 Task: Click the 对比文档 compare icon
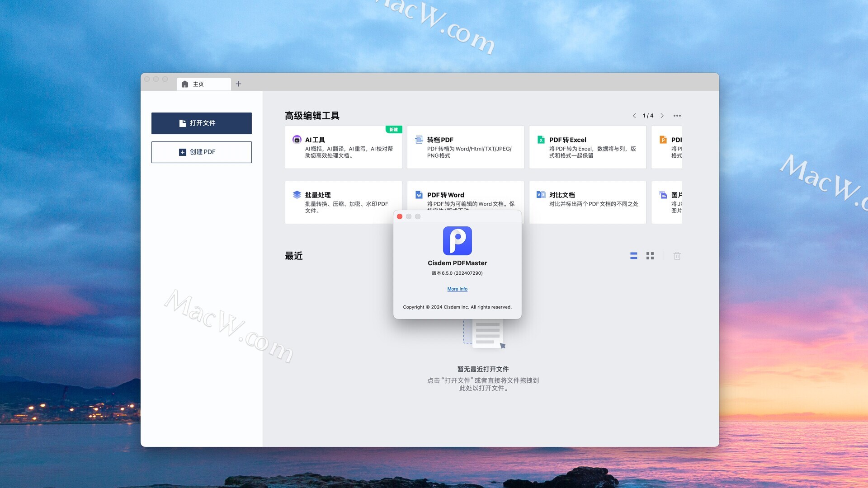(541, 195)
